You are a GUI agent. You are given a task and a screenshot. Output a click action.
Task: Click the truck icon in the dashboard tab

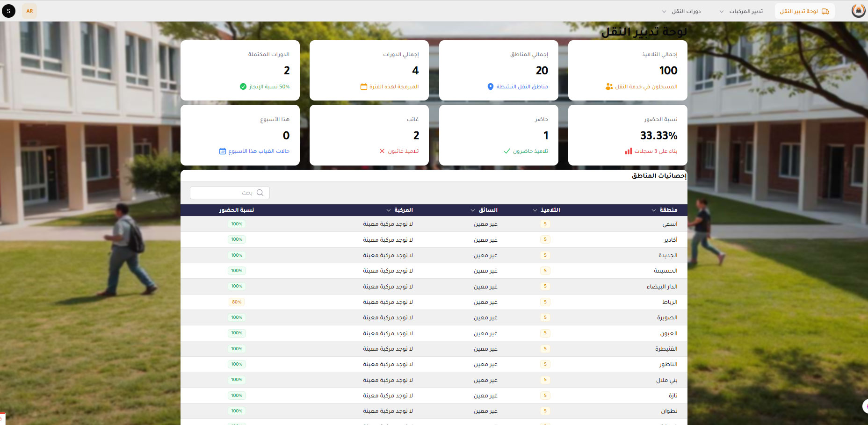point(825,11)
